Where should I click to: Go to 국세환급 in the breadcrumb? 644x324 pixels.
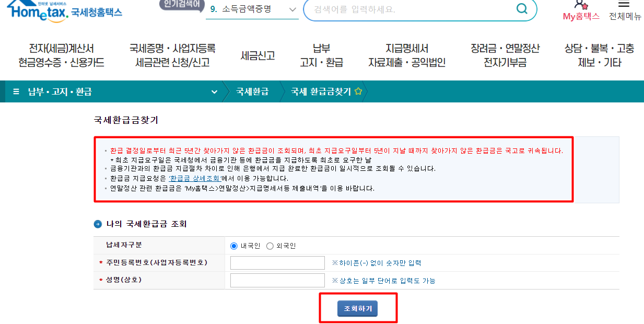(x=252, y=90)
